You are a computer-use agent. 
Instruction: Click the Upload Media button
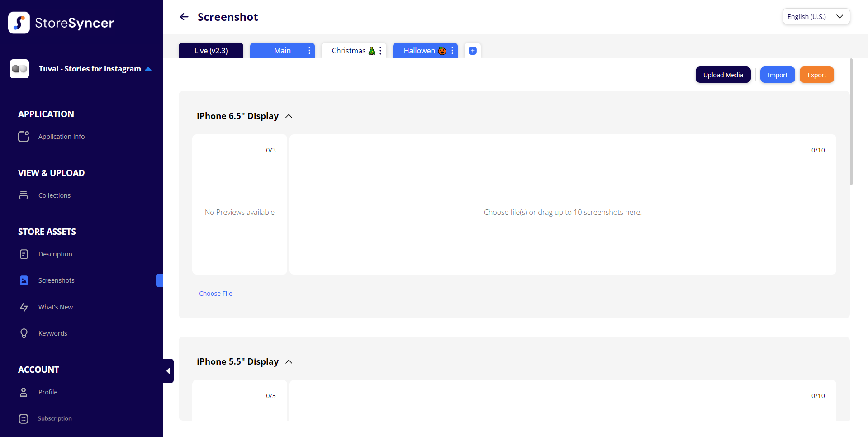coord(723,75)
